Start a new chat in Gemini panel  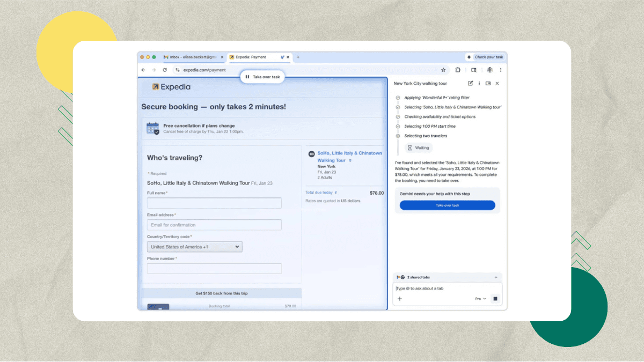[x=471, y=84]
